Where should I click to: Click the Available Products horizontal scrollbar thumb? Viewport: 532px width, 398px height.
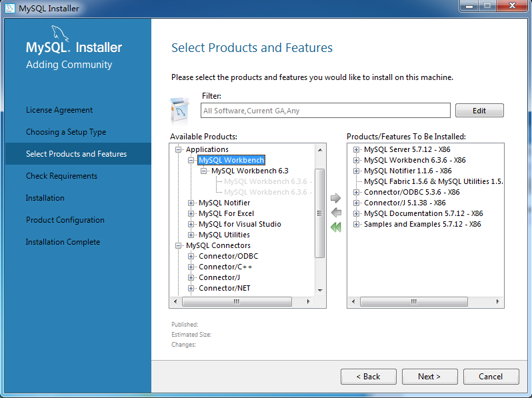[x=237, y=301]
